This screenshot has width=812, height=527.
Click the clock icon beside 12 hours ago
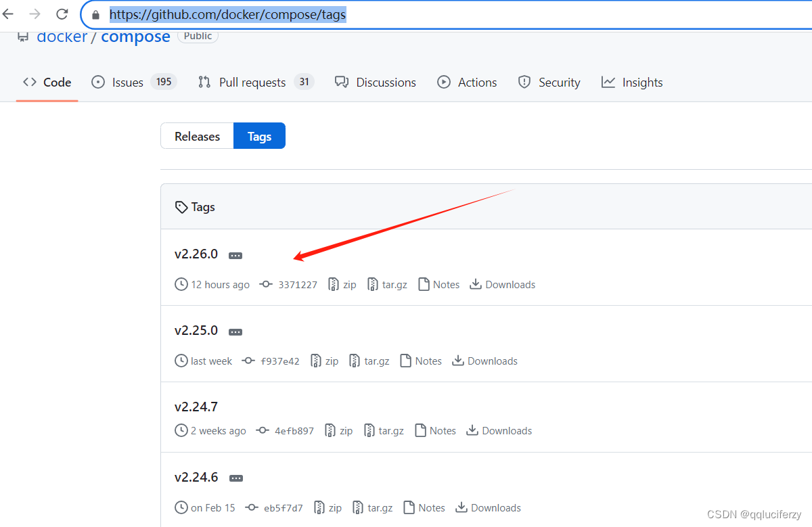pos(181,285)
